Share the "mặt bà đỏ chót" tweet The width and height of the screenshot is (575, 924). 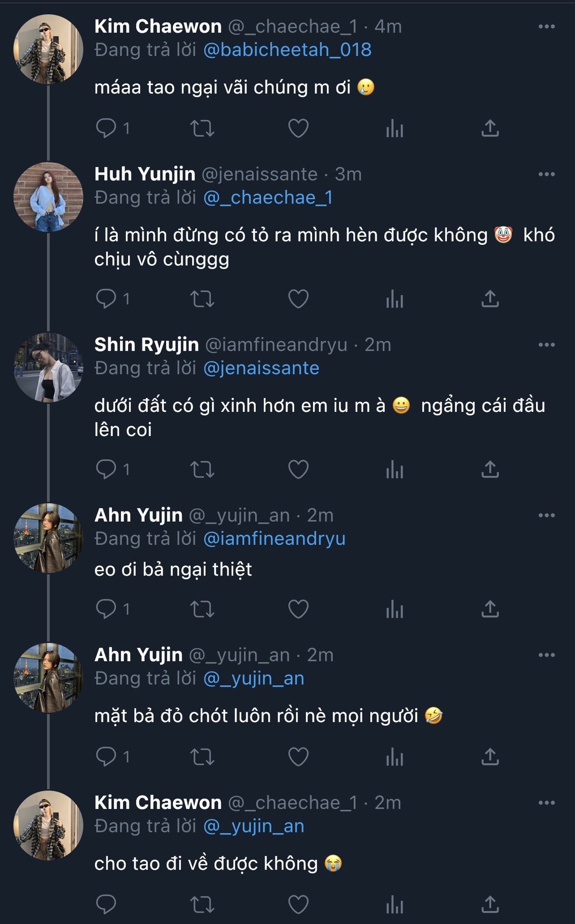[x=490, y=757]
